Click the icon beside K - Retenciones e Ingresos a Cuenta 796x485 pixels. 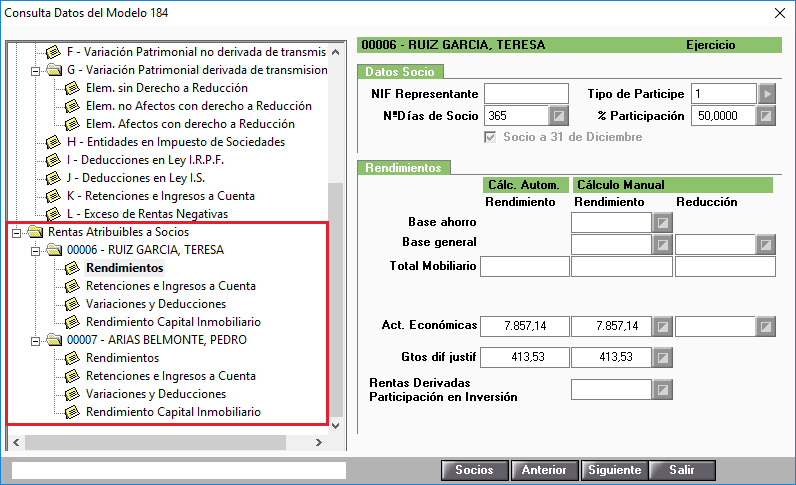[x=53, y=196]
